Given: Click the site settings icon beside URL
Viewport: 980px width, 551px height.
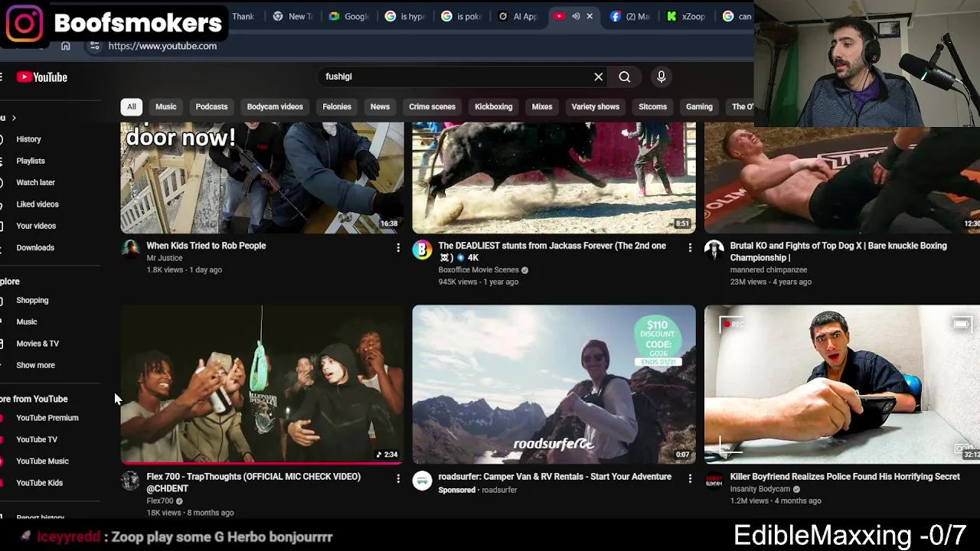Looking at the screenshot, I should [x=94, y=46].
